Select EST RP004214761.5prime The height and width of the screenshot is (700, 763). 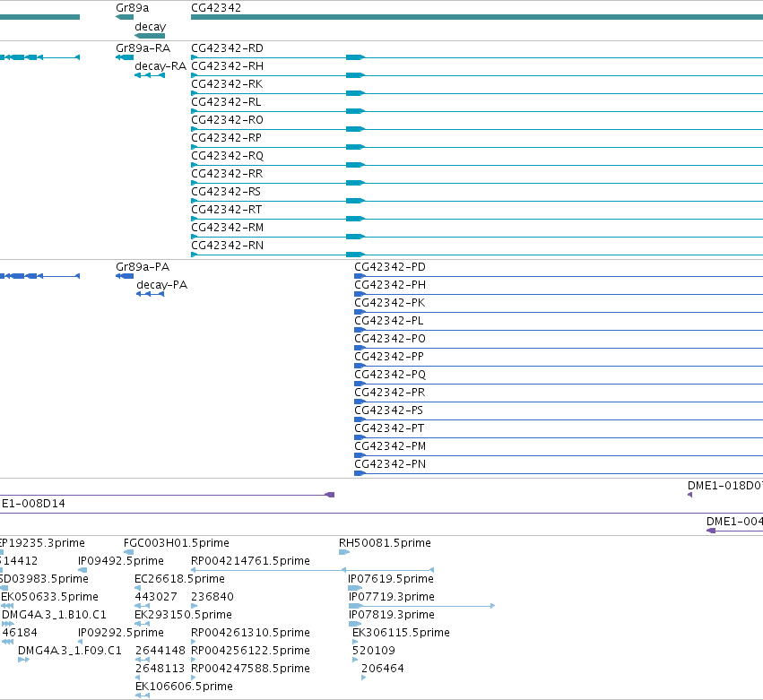251,561
